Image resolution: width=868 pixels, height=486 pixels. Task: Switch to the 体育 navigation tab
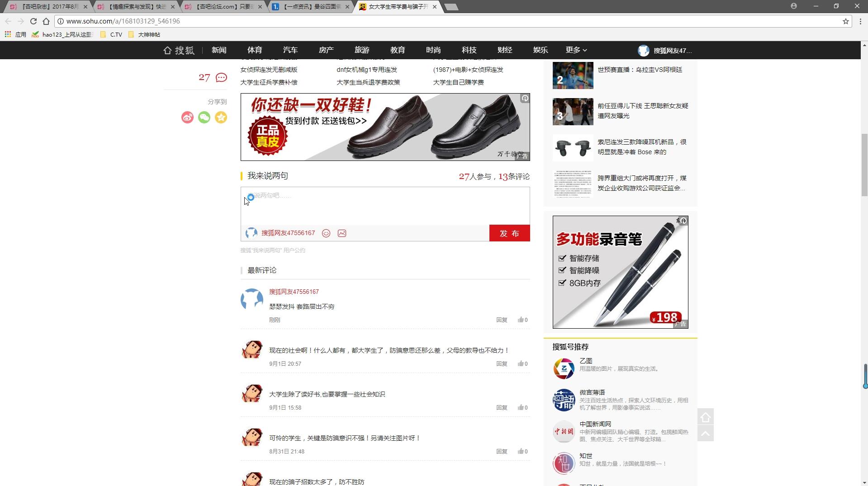[254, 50]
